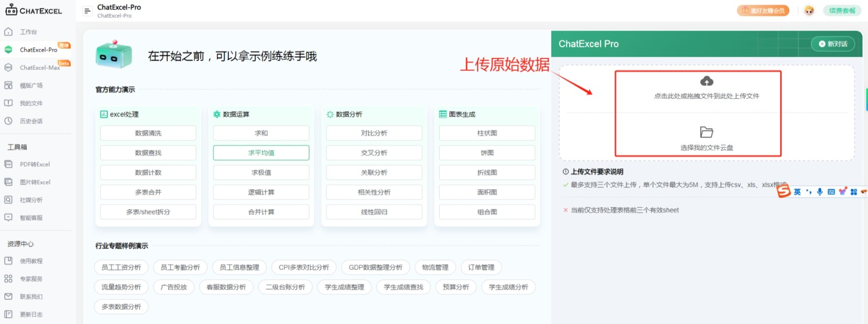Screen dimensions: 868x324
Task: Click the 柱状图 chart demo button
Action: [x=487, y=133]
